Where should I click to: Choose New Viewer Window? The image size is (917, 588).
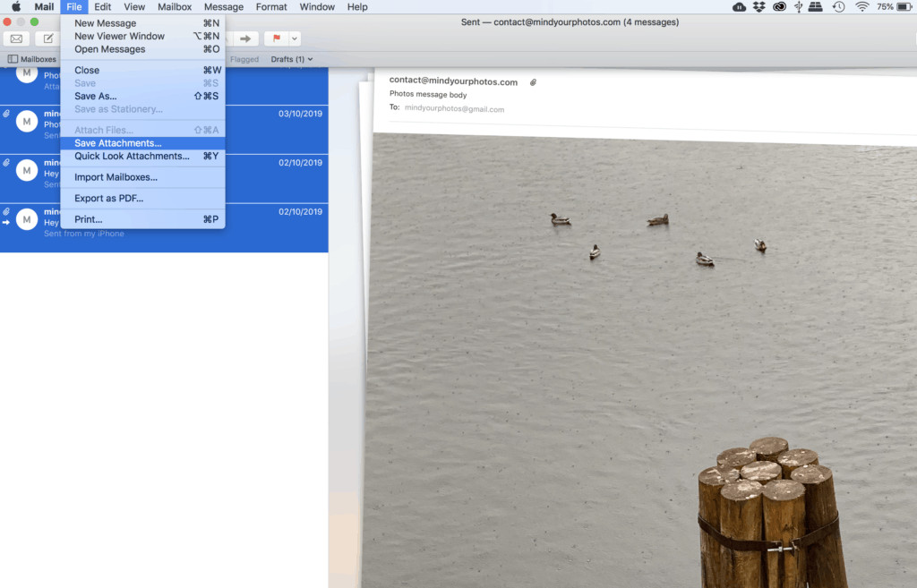(x=142, y=36)
